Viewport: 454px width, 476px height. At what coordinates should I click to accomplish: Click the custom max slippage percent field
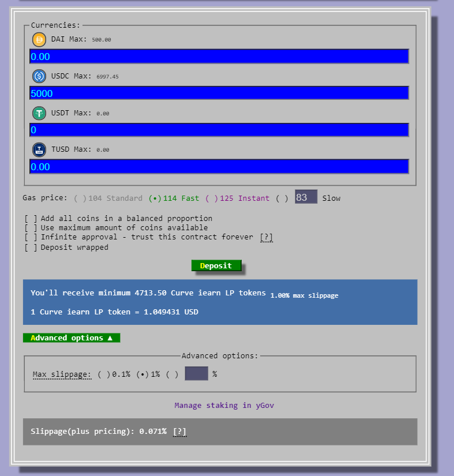196,374
